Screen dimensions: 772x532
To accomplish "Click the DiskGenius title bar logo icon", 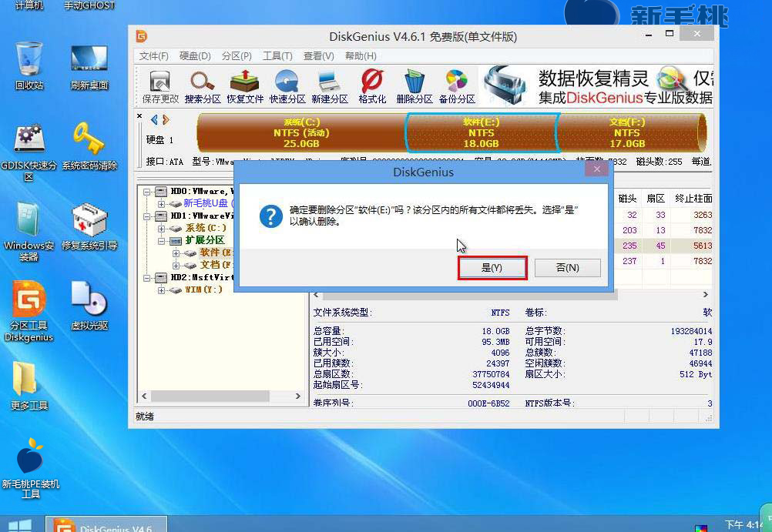I will click(142, 36).
